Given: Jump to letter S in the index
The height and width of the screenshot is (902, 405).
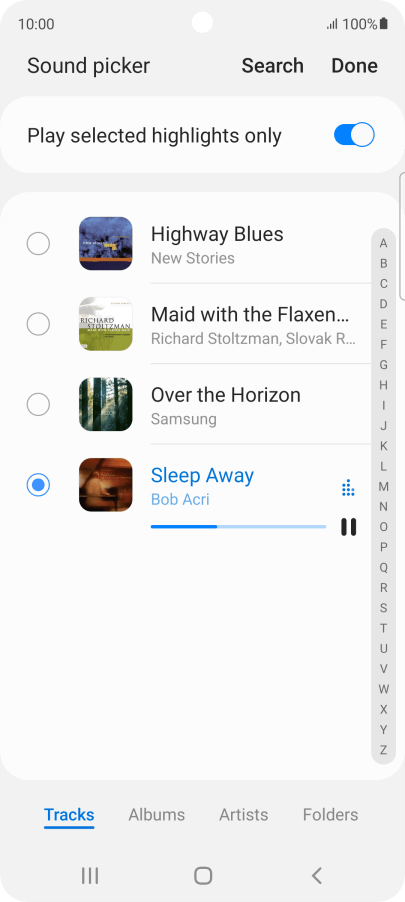Looking at the screenshot, I should point(383,608).
